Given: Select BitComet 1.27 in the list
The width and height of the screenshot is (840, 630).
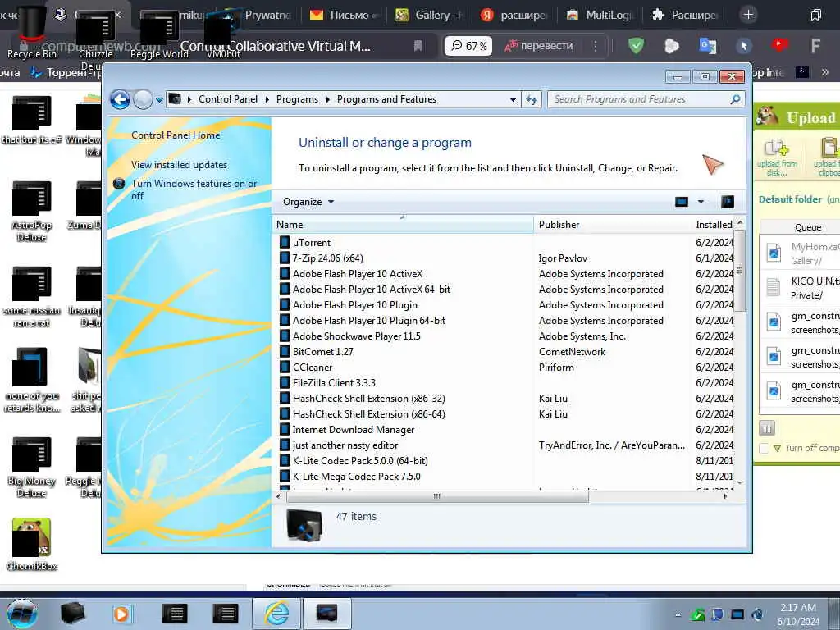Looking at the screenshot, I should 322,351.
